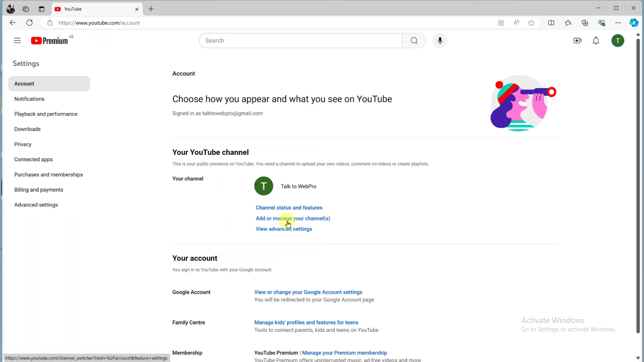The height and width of the screenshot is (362, 644).
Task: Open Workspaces icon in title bar
Action: tap(26, 9)
